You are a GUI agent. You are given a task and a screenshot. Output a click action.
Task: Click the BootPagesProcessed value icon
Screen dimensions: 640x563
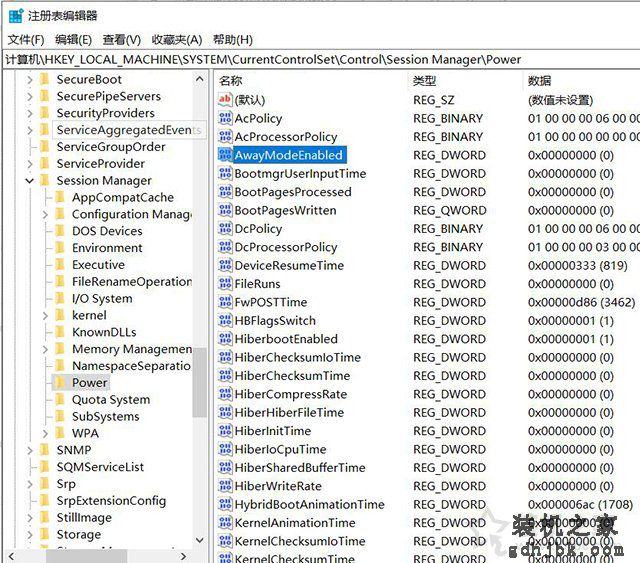225,191
